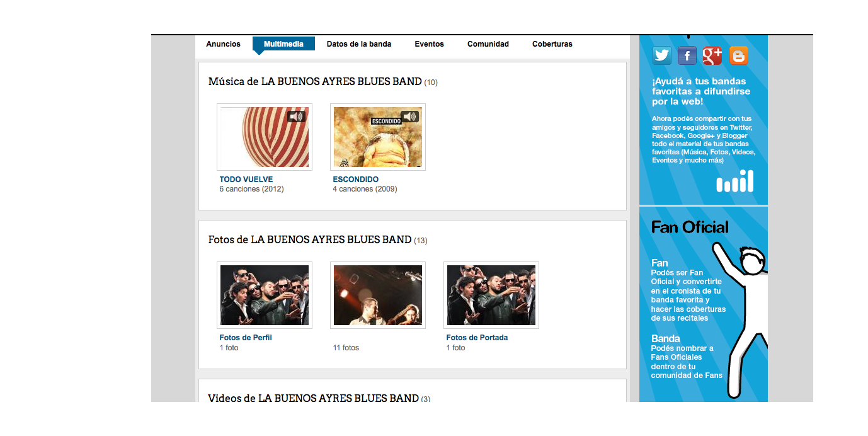Click the TODO VUELVE album cover thumbnail
Viewport: 868px width, 436px height.
[x=265, y=137]
